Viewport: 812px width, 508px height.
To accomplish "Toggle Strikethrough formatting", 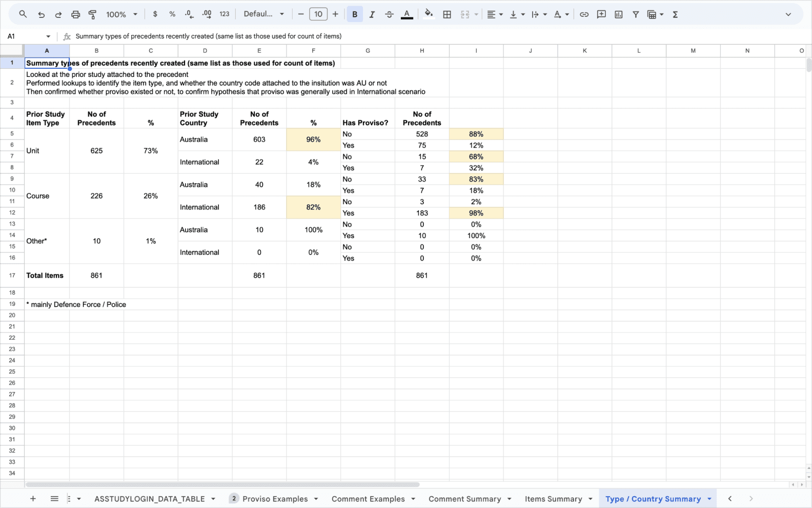I will 389,14.
